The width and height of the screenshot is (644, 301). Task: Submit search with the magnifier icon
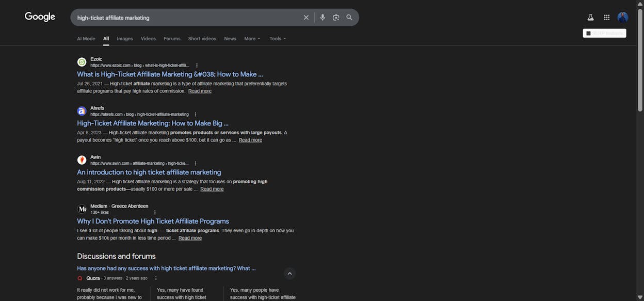tap(349, 18)
